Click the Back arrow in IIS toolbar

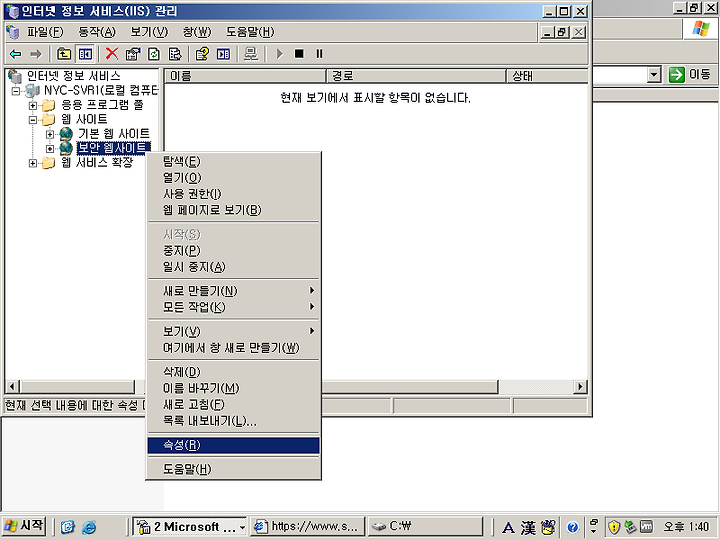pyautogui.click(x=16, y=54)
